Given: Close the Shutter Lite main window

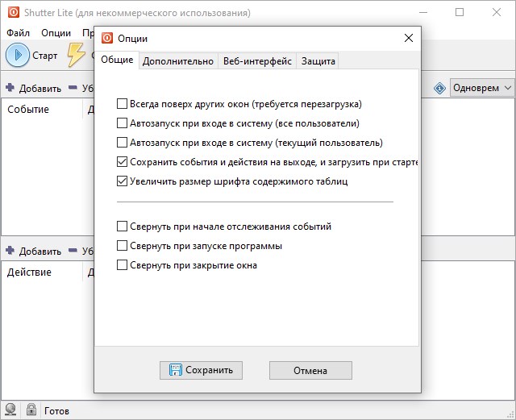Looking at the screenshot, I should 497,13.
